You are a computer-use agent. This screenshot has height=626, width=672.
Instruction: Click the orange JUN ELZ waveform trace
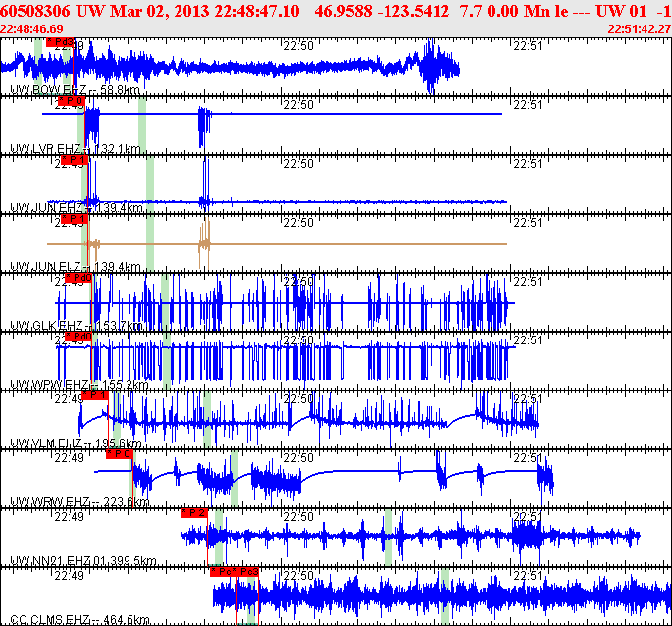(x=294, y=243)
